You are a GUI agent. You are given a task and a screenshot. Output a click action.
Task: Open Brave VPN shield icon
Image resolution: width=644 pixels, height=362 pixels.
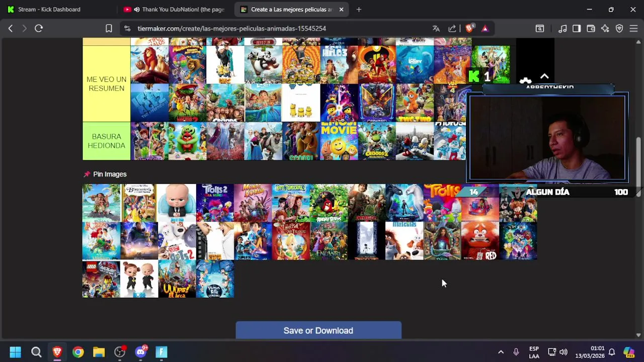click(619, 29)
